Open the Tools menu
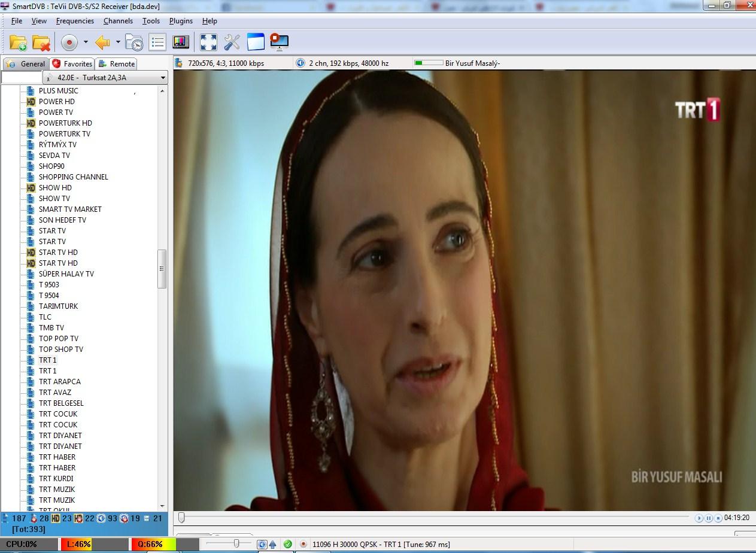This screenshot has height=553, width=756. click(151, 21)
